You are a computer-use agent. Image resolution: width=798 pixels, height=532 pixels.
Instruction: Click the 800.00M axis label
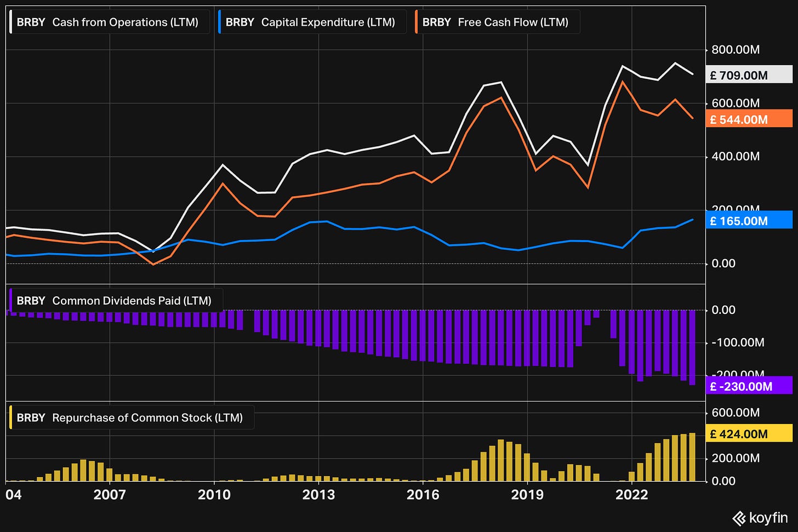(736, 50)
